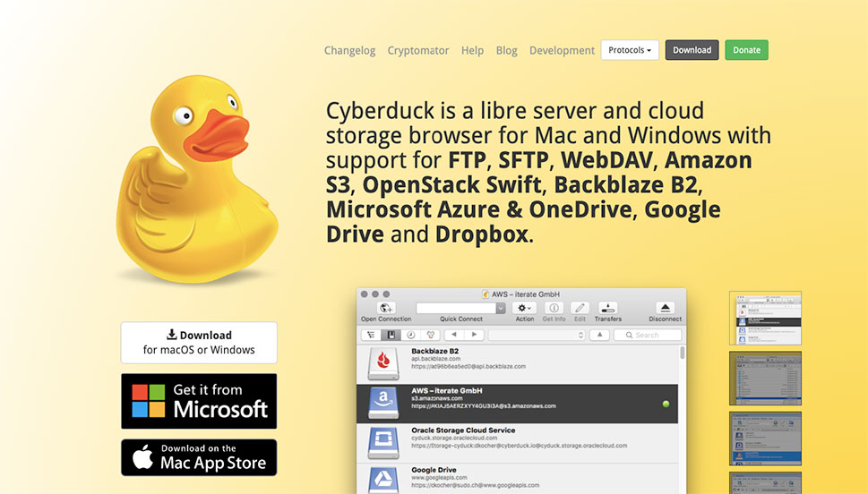Click the Cyberduck yellow duck logo
Image resolution: width=868 pixels, height=494 pixels.
[x=197, y=179]
